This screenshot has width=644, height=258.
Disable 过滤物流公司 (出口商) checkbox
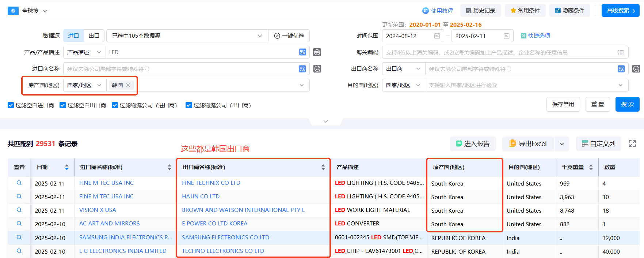189,105
